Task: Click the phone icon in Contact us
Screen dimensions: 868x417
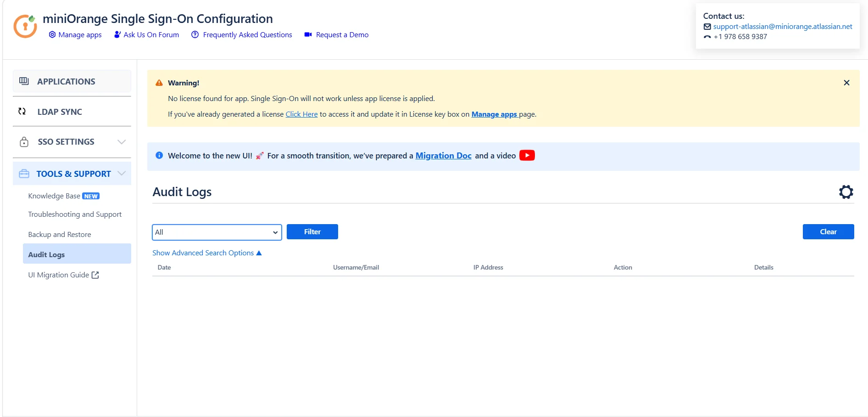Action: (x=707, y=37)
